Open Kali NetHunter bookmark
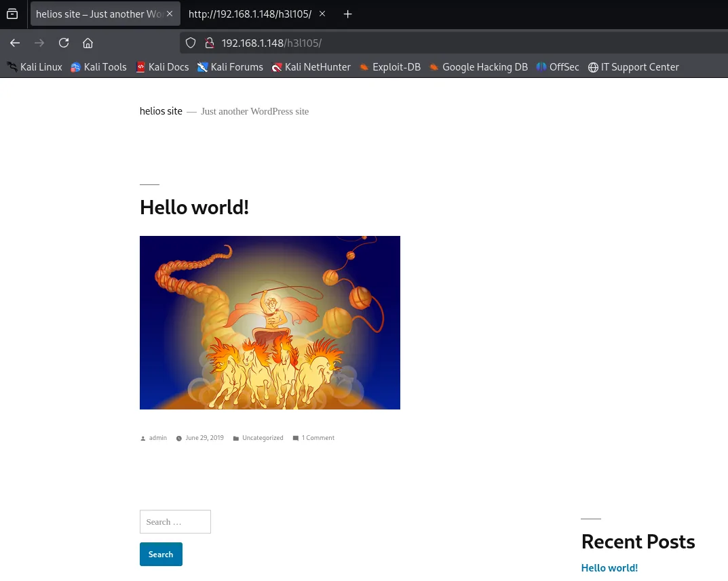728x581 pixels. point(311,67)
